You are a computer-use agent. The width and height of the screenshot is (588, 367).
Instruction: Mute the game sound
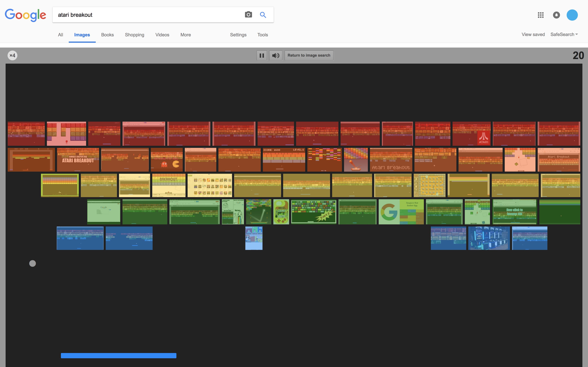[275, 55]
